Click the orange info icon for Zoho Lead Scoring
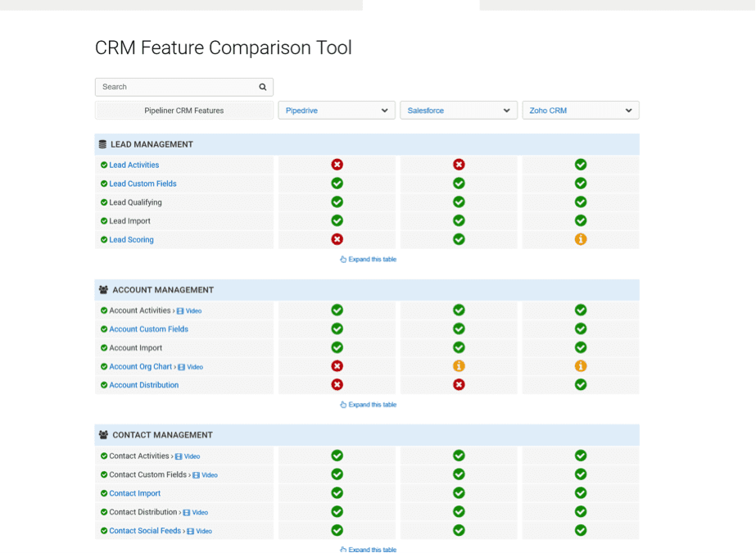 point(581,240)
